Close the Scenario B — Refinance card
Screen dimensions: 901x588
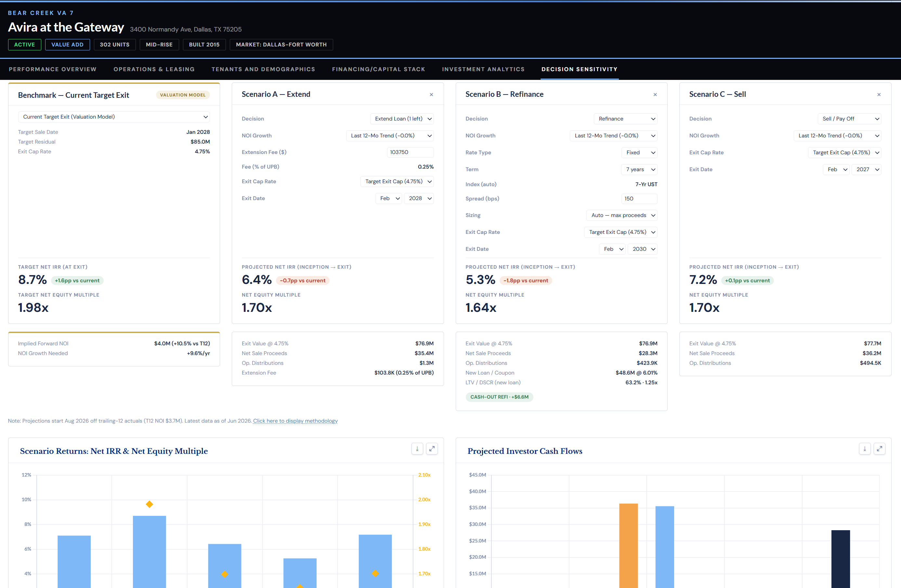[655, 95]
